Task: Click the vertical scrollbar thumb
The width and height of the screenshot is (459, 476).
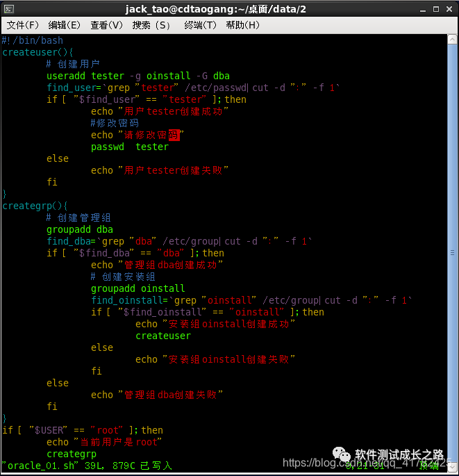Action: click(x=452, y=253)
